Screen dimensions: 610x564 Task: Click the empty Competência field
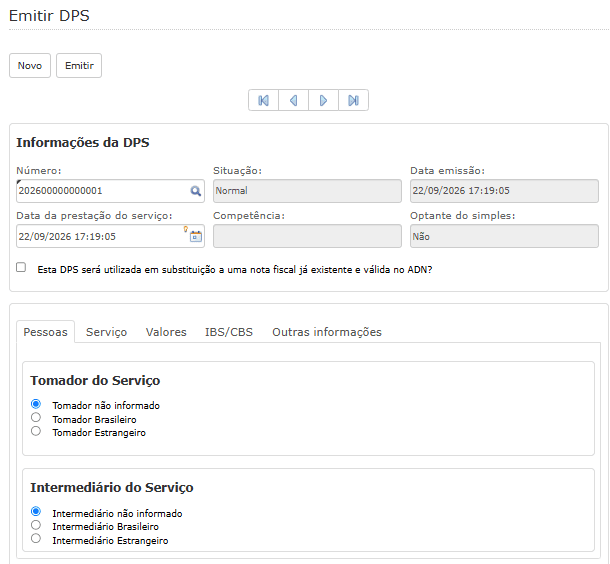(307, 236)
